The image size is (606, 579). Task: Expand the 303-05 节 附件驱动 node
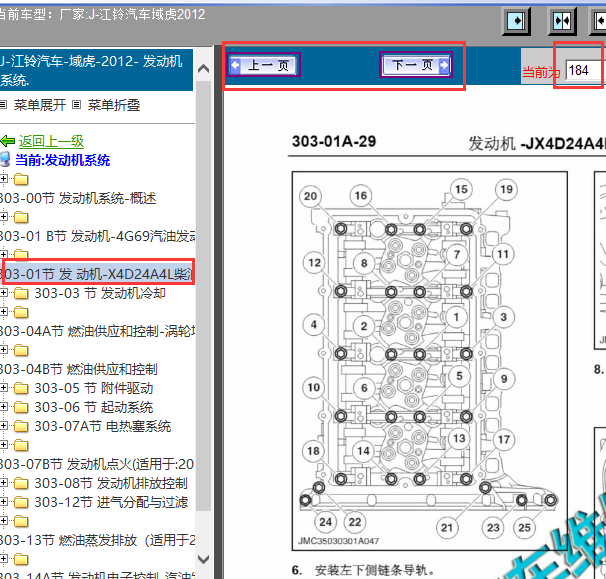[x=3, y=387]
